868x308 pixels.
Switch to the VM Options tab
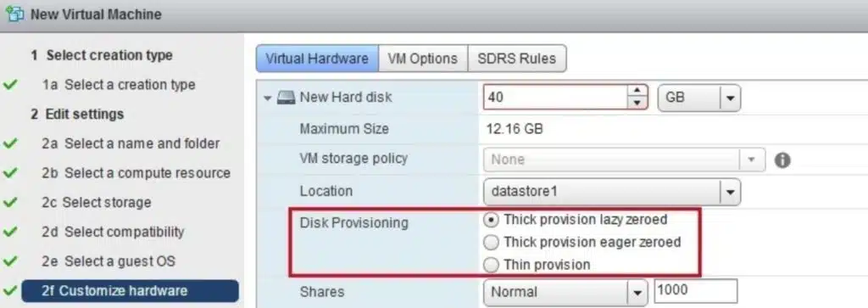(423, 59)
